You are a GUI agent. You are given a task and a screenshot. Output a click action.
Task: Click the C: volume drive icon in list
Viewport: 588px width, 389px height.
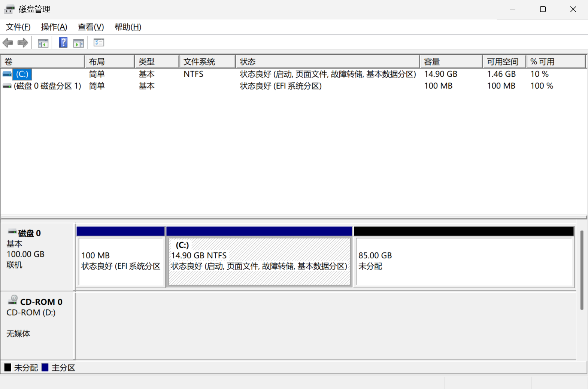[7, 74]
